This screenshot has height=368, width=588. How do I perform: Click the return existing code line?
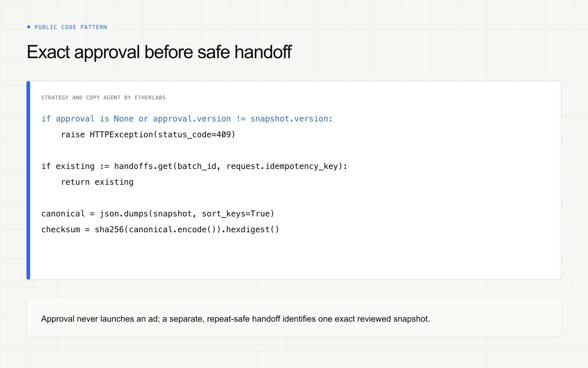coord(97,182)
